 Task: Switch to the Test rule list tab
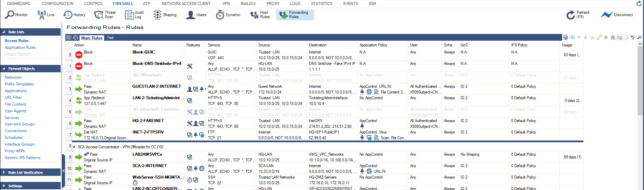[x=110, y=38]
